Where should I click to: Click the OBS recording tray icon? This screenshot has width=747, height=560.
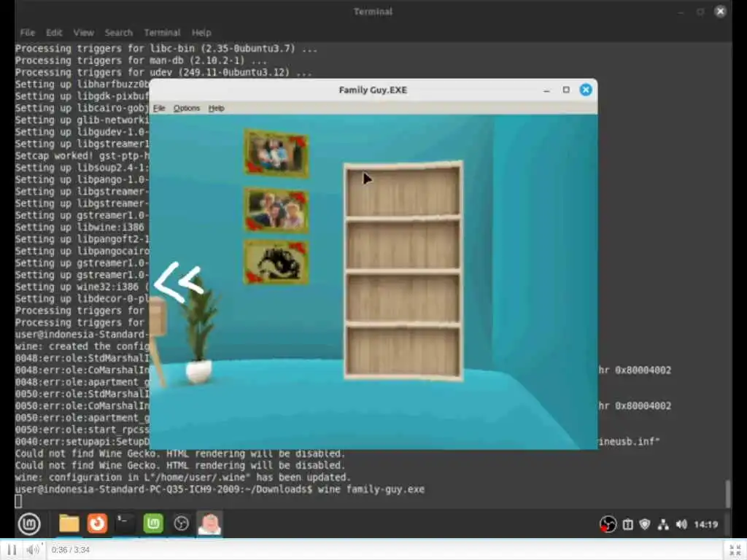click(x=608, y=524)
